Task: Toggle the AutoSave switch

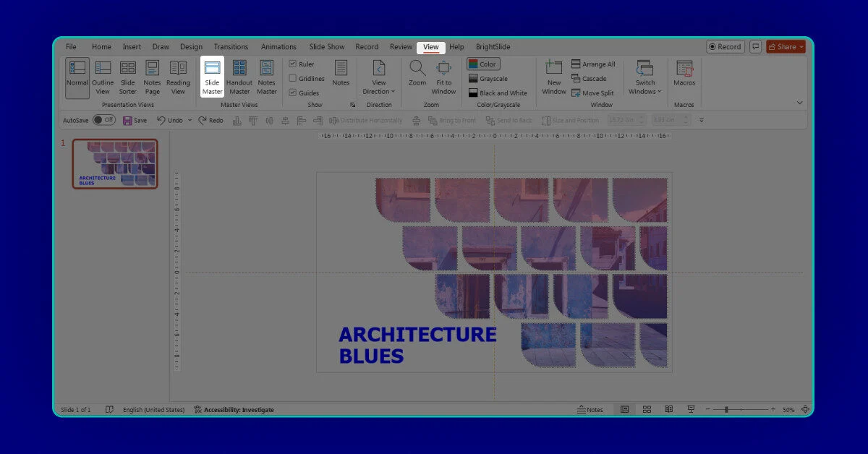Action: [103, 120]
